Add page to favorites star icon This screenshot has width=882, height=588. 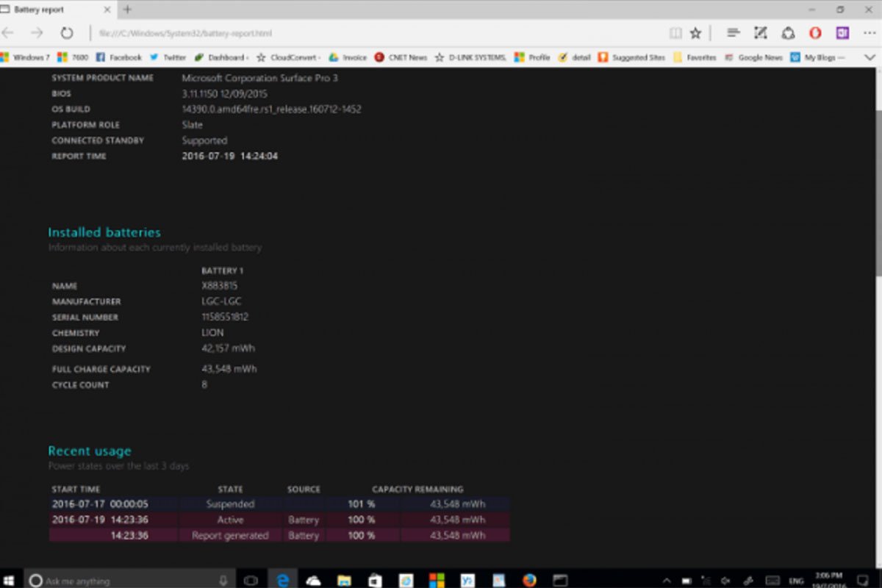695,33
